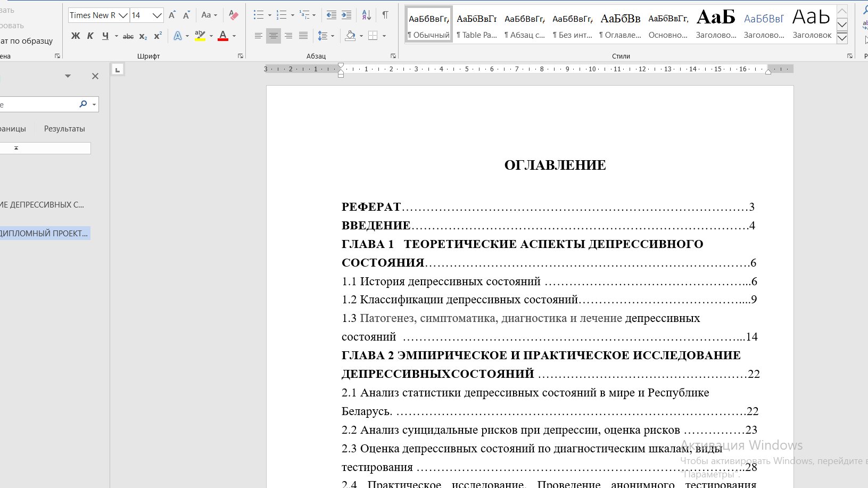The width and height of the screenshot is (868, 488).
Task: Select ДИПЛОМНЫЙ ПРОЕКТ heading in navigation
Action: (45, 233)
